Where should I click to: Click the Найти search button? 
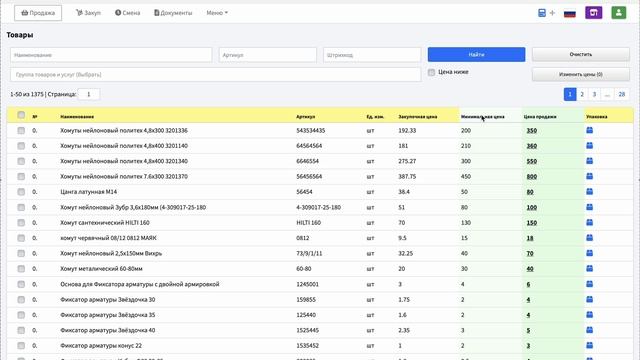coord(476,54)
